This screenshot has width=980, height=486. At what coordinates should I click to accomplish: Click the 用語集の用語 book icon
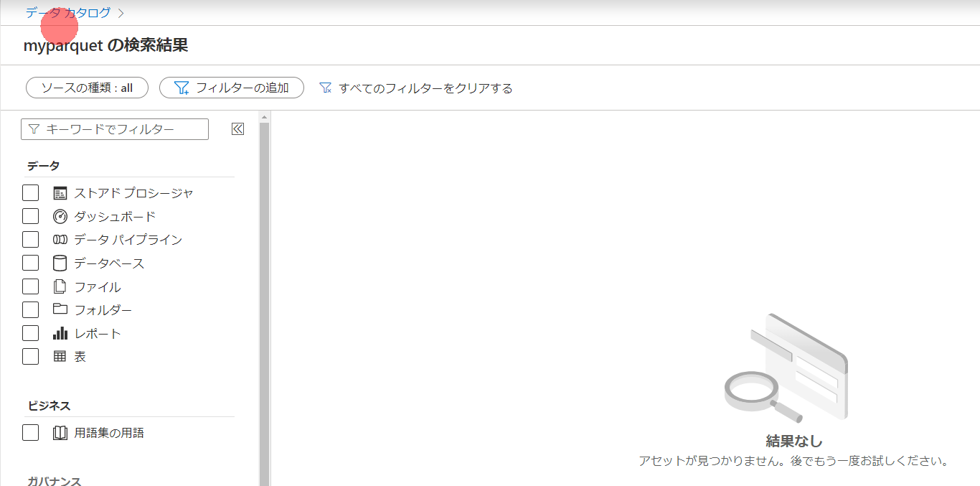click(x=60, y=432)
